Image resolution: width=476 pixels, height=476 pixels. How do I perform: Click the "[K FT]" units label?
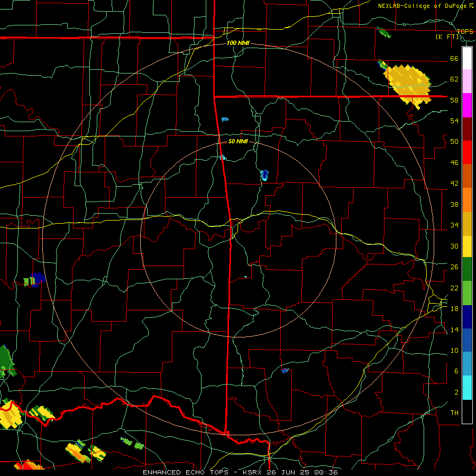tap(447, 37)
